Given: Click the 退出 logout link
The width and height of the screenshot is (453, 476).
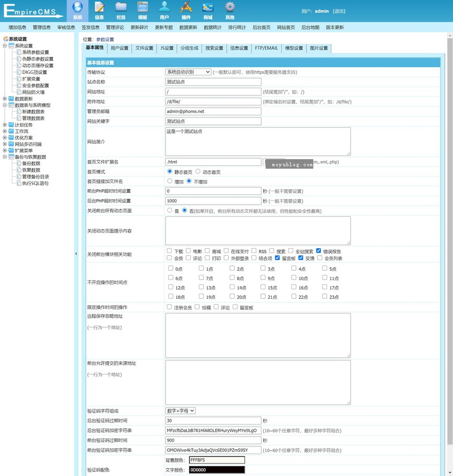Looking at the screenshot, I should [339, 11].
